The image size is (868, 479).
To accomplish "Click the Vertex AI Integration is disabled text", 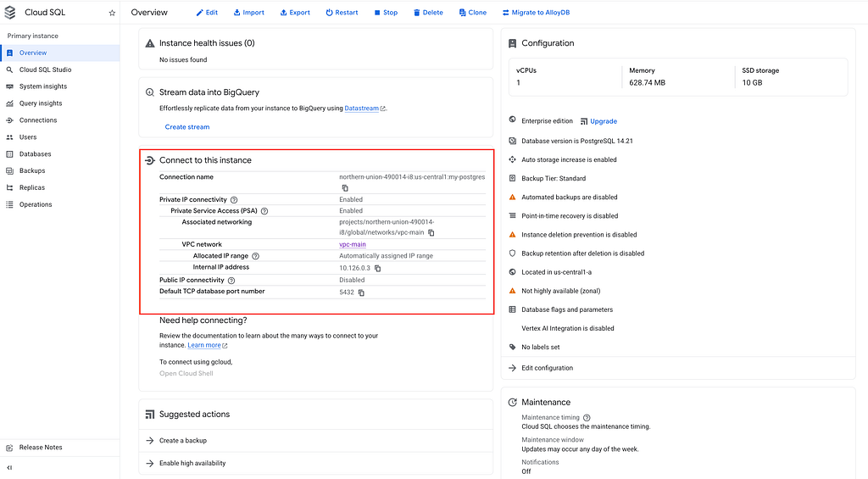I will click(x=567, y=328).
